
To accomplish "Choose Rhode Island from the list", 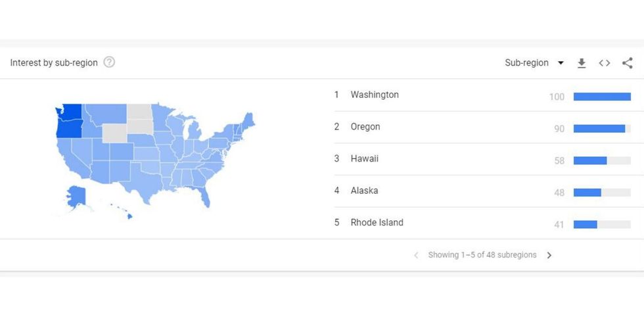I will coord(377,222).
